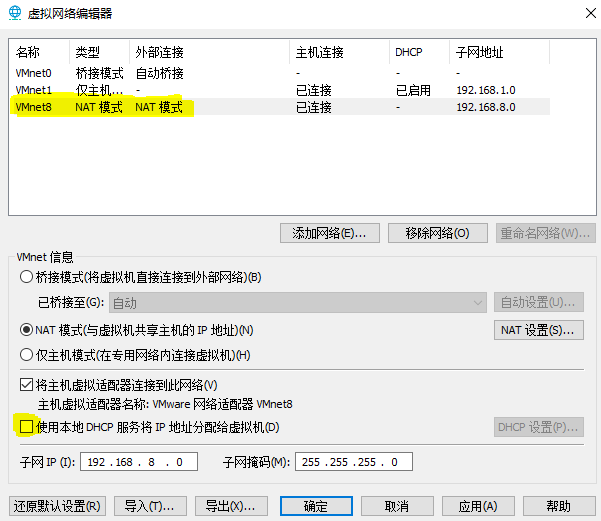Click the 已启用 DHCP cell of VMnet1

click(x=413, y=90)
